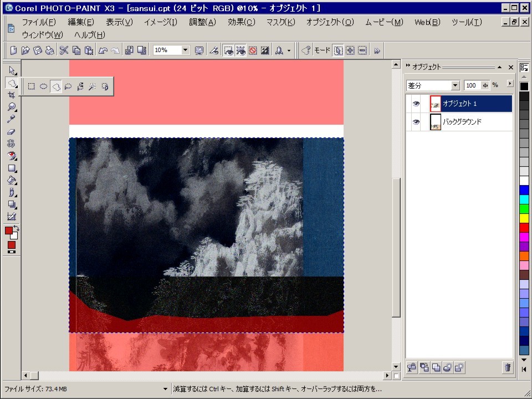532x399 pixels.
Task: Swap foreground and background colors arrow
Action: [16, 228]
